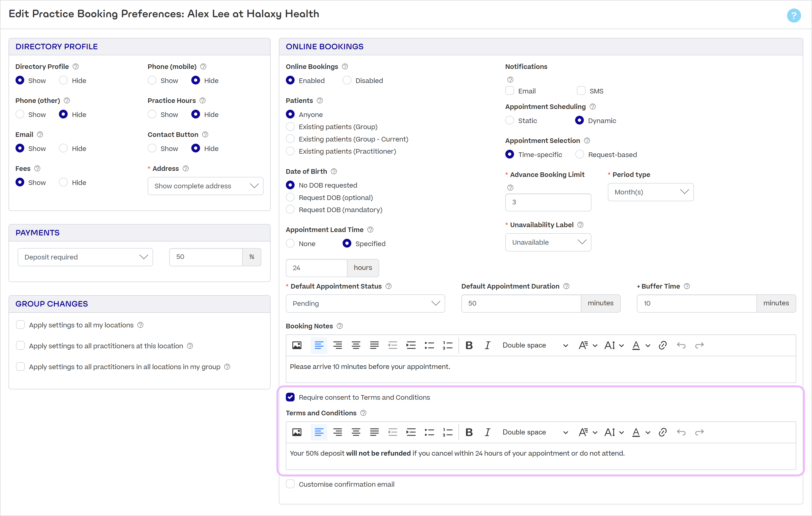This screenshot has width=812, height=516.
Task: Expand the Period type Month(s) dropdown
Action: click(x=651, y=192)
